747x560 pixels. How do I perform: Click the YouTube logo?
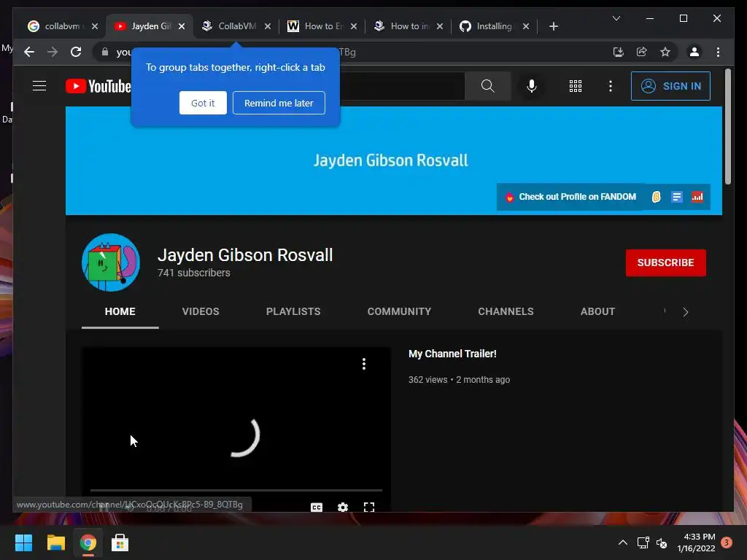point(98,86)
